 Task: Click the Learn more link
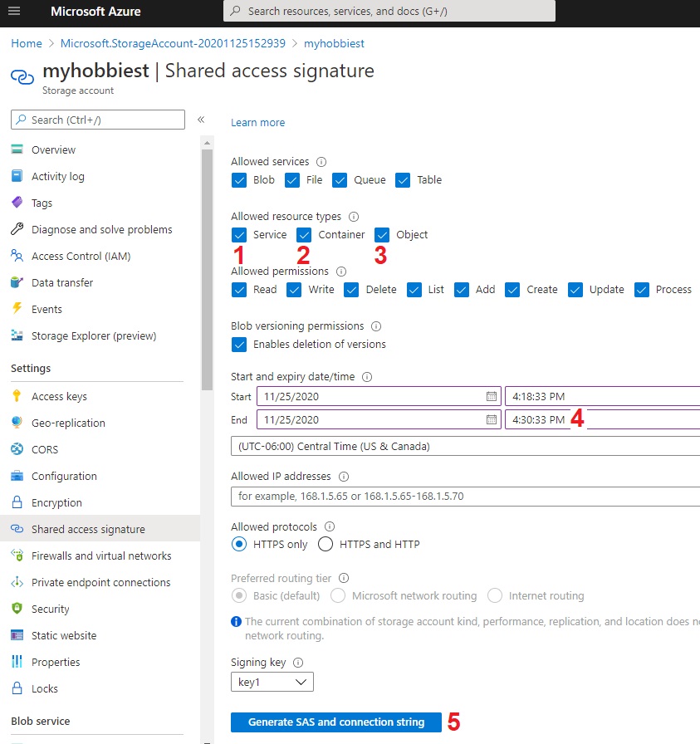(x=257, y=122)
